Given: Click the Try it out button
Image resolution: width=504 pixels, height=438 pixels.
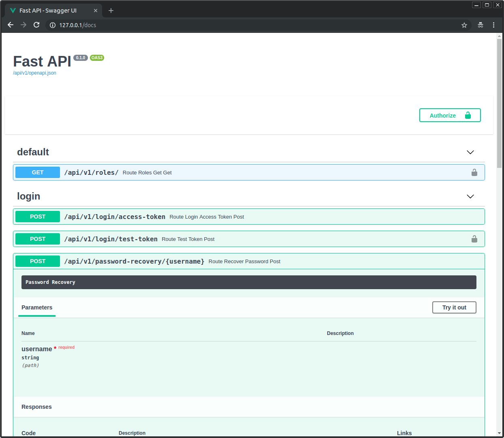Looking at the screenshot, I should (454, 307).
